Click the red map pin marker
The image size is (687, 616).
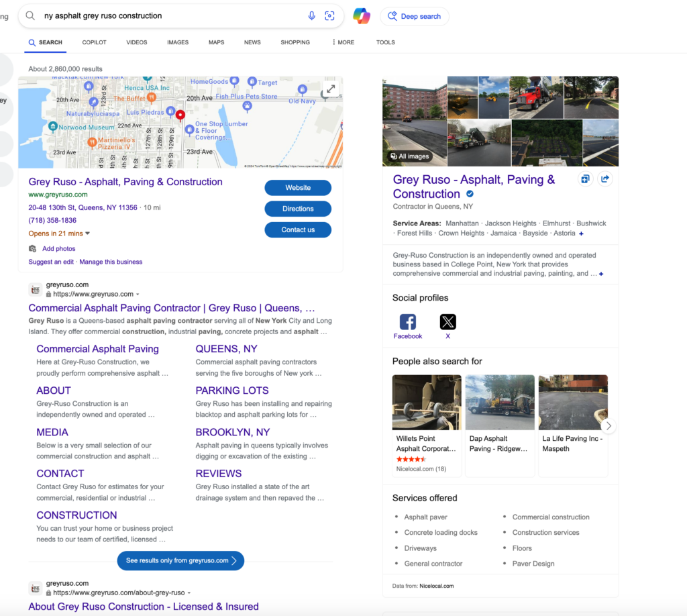[180, 115]
